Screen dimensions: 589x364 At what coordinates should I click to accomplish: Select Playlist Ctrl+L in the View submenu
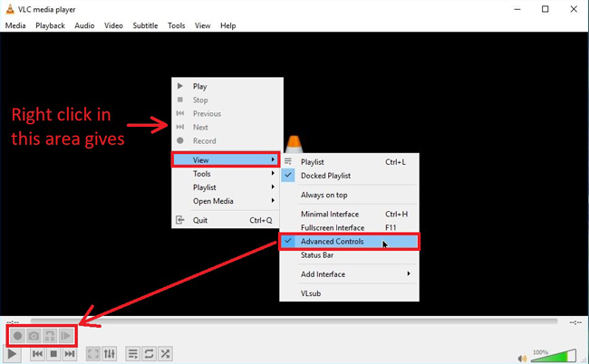point(350,162)
